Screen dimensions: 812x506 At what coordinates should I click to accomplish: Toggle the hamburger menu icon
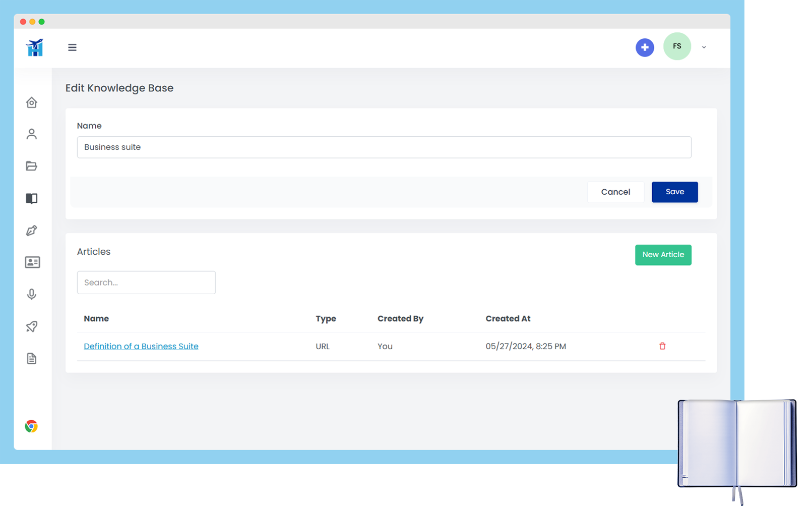pos(72,47)
